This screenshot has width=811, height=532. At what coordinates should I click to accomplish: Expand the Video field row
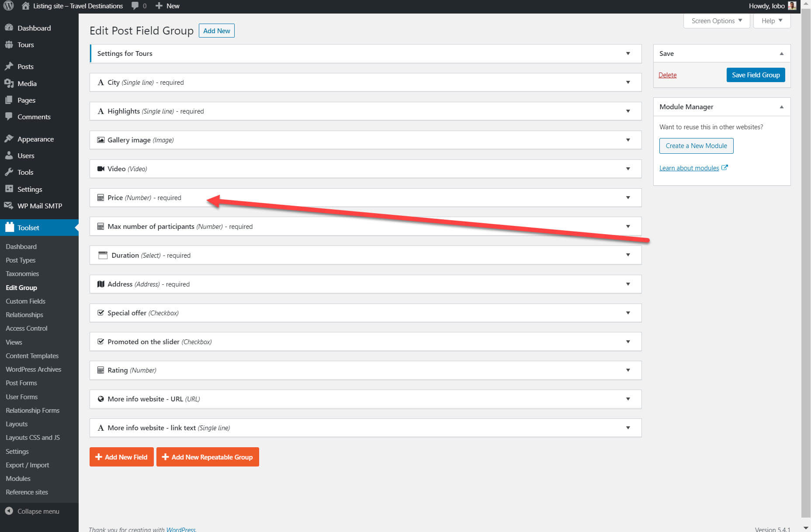click(x=628, y=169)
